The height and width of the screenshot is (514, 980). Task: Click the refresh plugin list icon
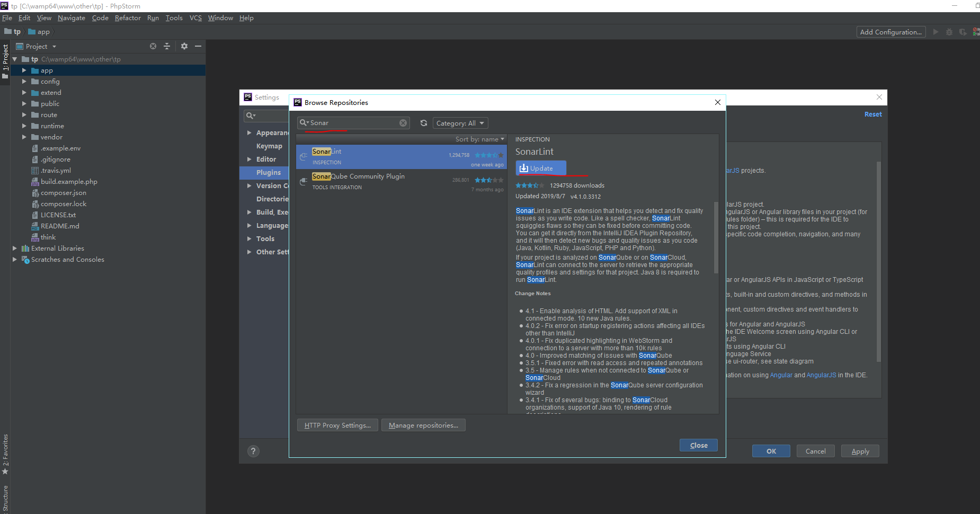tap(424, 123)
